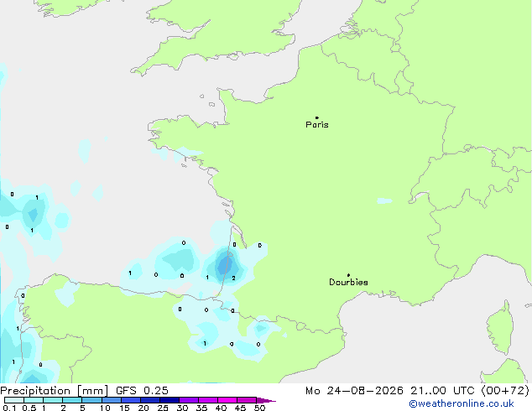Click the '0.5' legend scale label
532x411 pixels.
click(x=29, y=408)
